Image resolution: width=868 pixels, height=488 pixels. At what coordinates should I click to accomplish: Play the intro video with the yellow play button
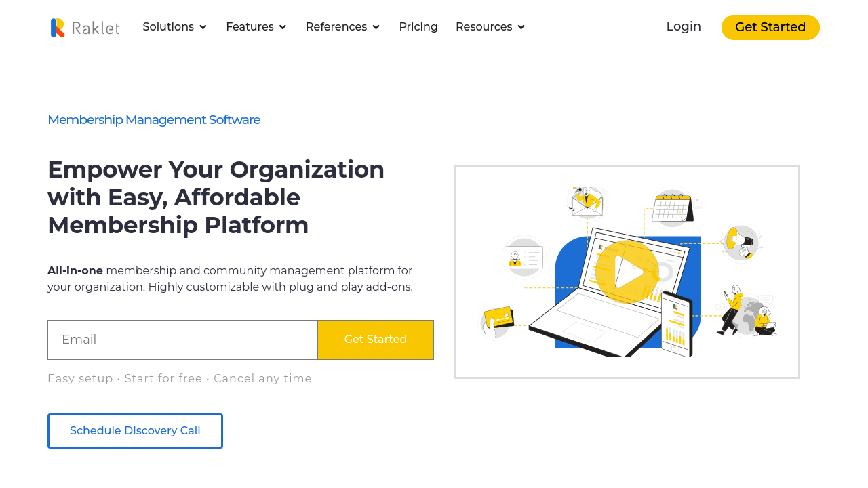click(x=627, y=272)
